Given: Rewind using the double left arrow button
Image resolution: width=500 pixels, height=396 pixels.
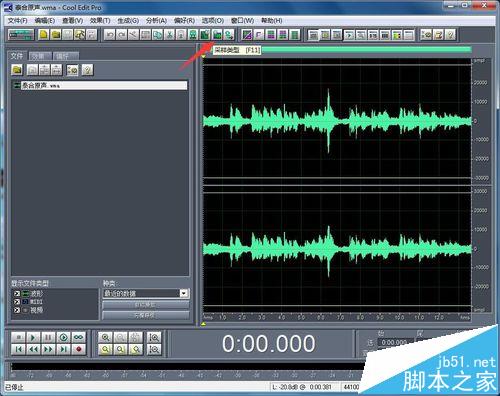Looking at the screenshot, I should click(33, 349).
